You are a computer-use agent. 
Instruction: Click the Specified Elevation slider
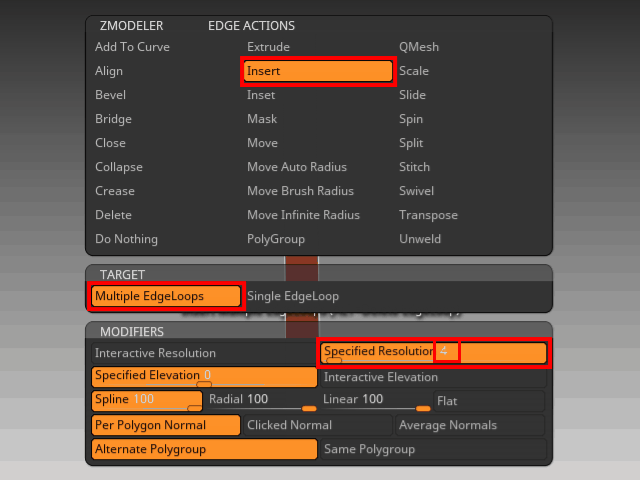pyautogui.click(x=204, y=377)
